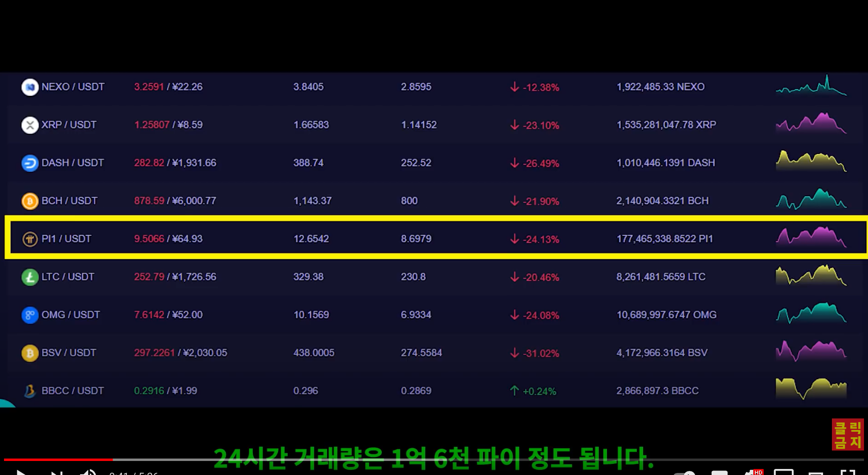This screenshot has height=475, width=868.
Task: Click the NEXO coin logo icon
Action: click(x=30, y=87)
